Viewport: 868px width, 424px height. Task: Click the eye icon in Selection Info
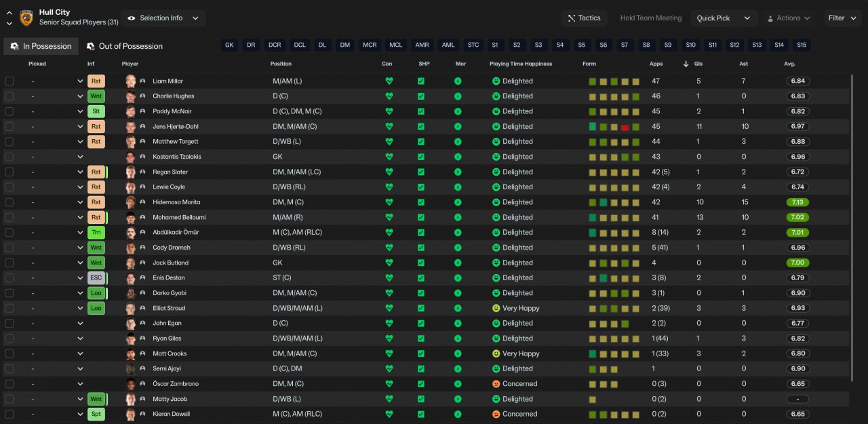[x=131, y=18]
